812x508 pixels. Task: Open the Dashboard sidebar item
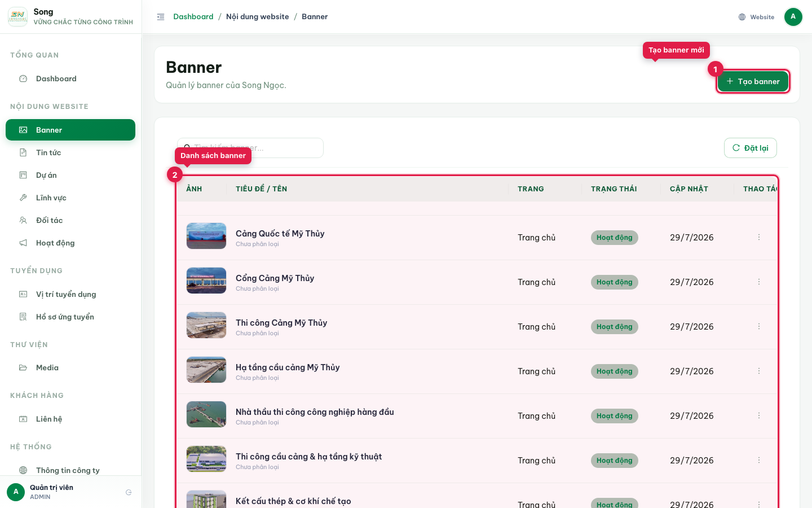[x=70, y=78]
